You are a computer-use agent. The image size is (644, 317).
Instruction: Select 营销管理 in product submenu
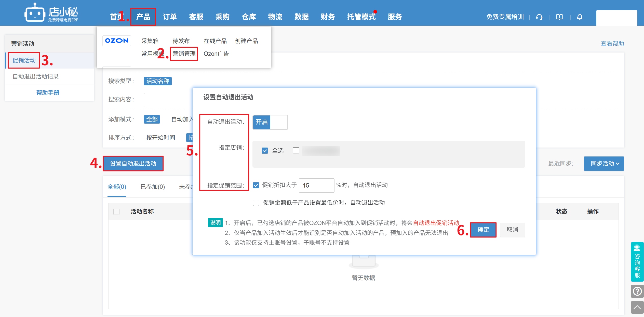(x=184, y=54)
